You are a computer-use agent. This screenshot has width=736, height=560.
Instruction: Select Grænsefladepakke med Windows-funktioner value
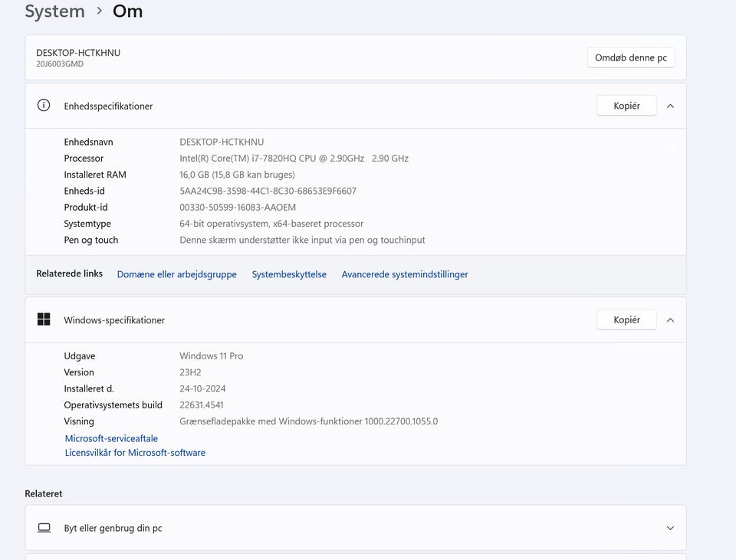pyautogui.click(x=308, y=421)
